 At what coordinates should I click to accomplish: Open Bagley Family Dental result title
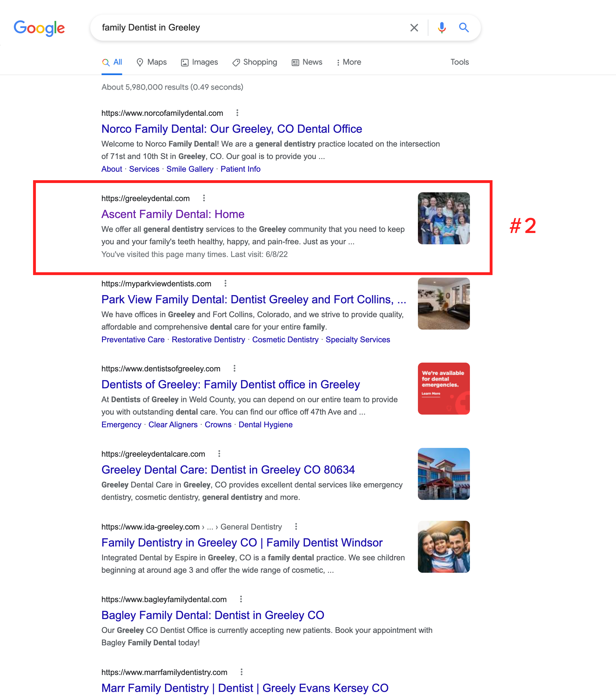pyautogui.click(x=212, y=615)
